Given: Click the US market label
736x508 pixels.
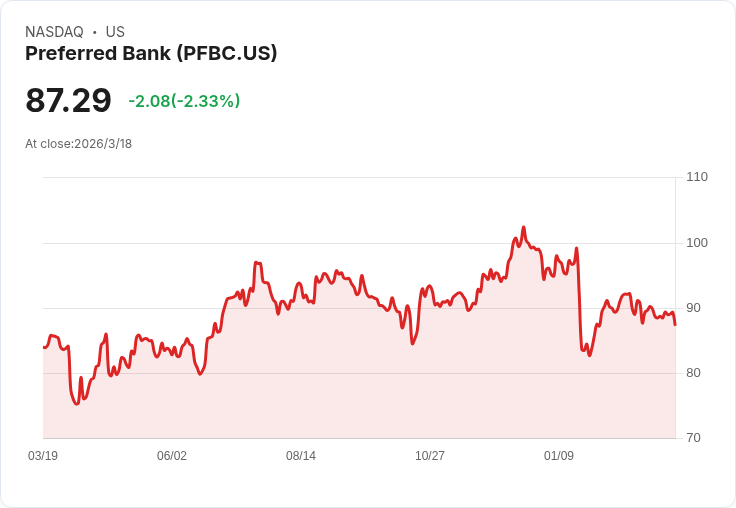Looking at the screenshot, I should [115, 32].
